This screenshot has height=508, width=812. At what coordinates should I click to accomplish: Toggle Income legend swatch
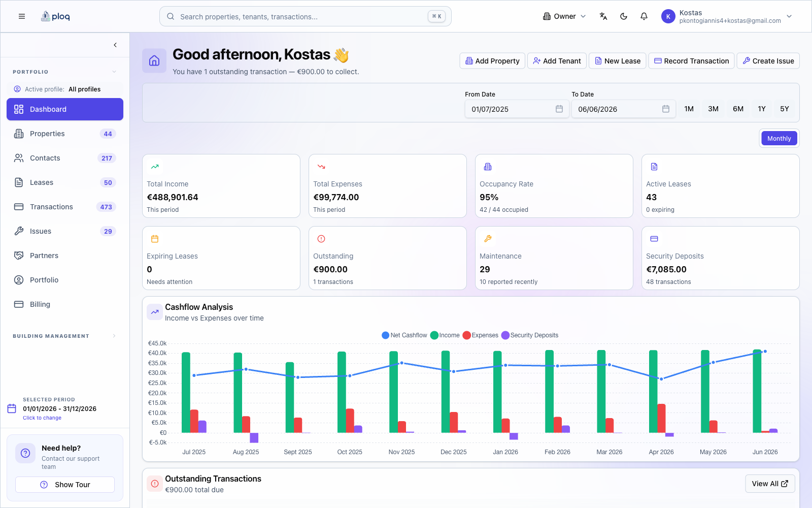(434, 335)
